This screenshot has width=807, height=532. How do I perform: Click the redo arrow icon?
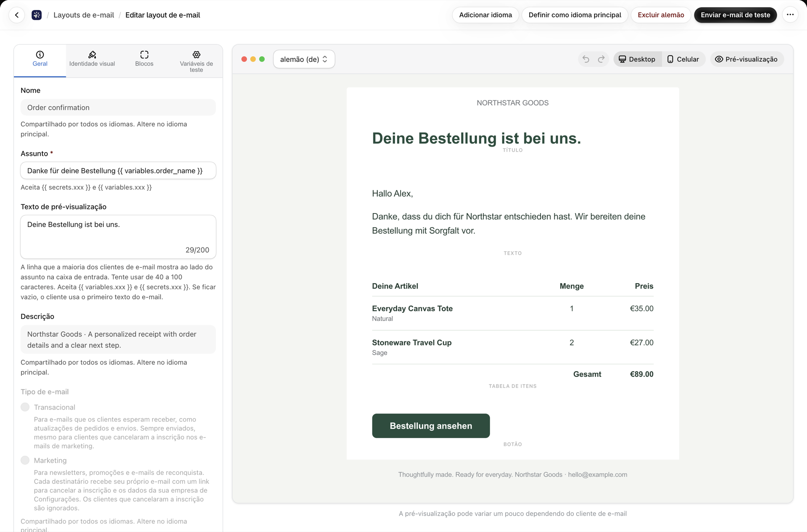[601, 59]
